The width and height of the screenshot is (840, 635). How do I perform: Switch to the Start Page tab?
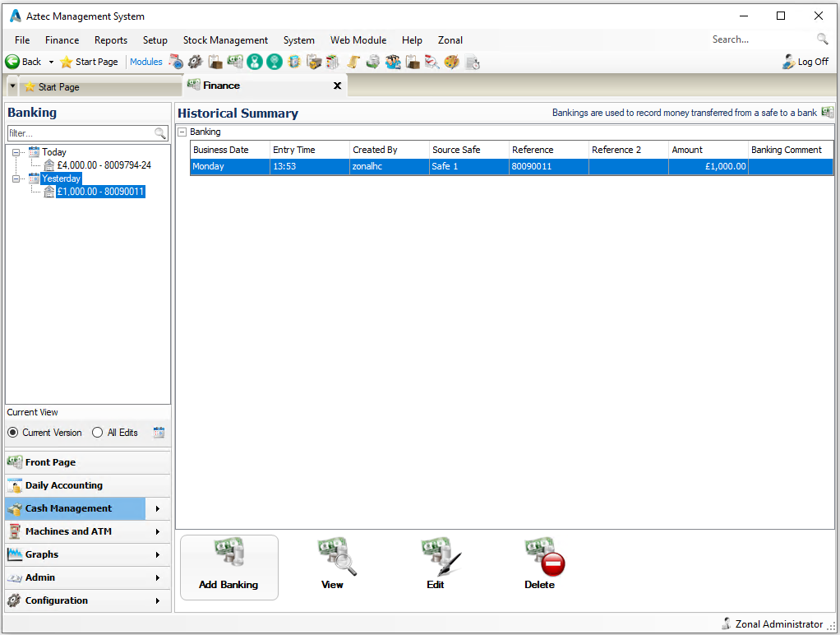(x=58, y=86)
